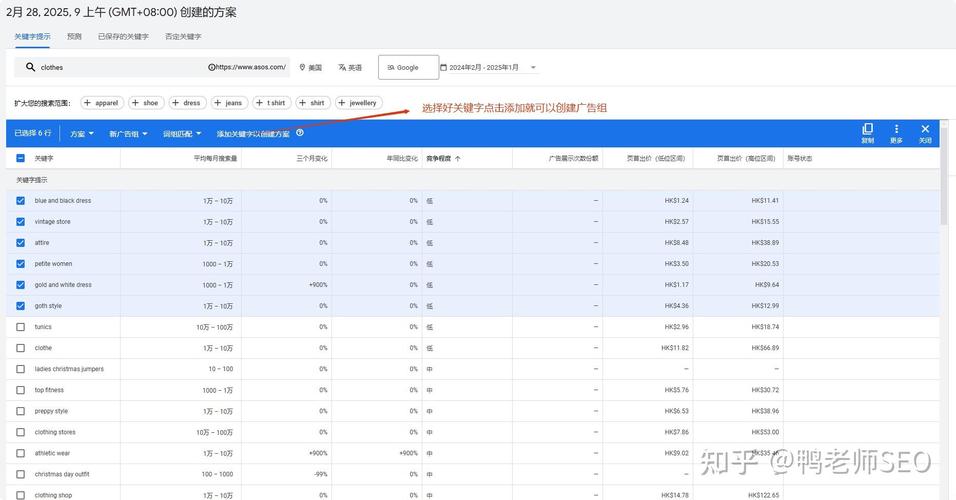Click the 关键字 column header

[44, 159]
